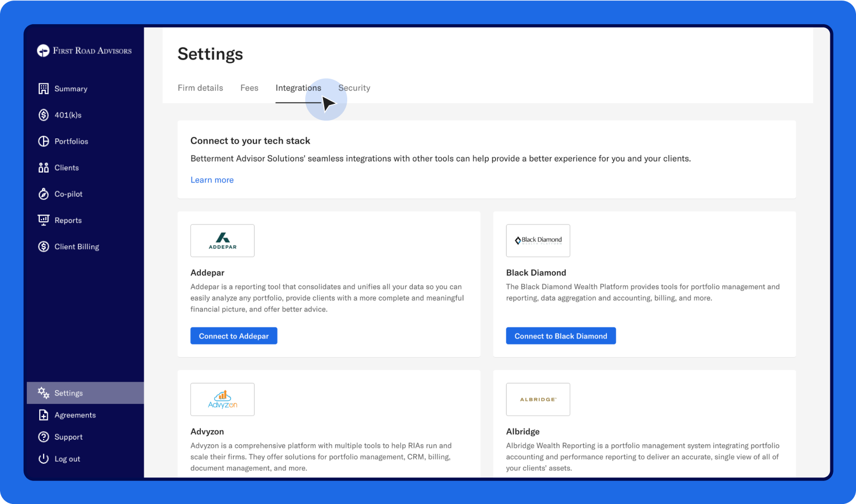Click the 401(k)s dollar icon
This screenshot has height=504, width=856.
coord(44,115)
